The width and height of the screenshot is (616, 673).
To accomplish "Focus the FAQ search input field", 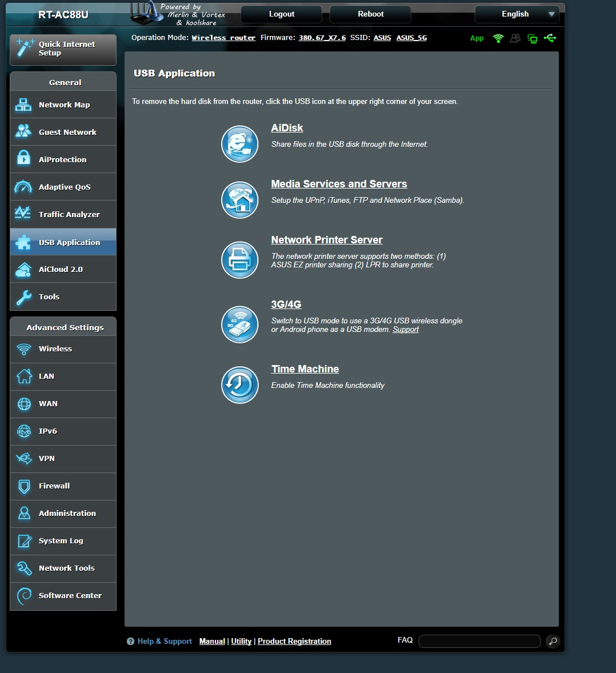I will coord(479,641).
